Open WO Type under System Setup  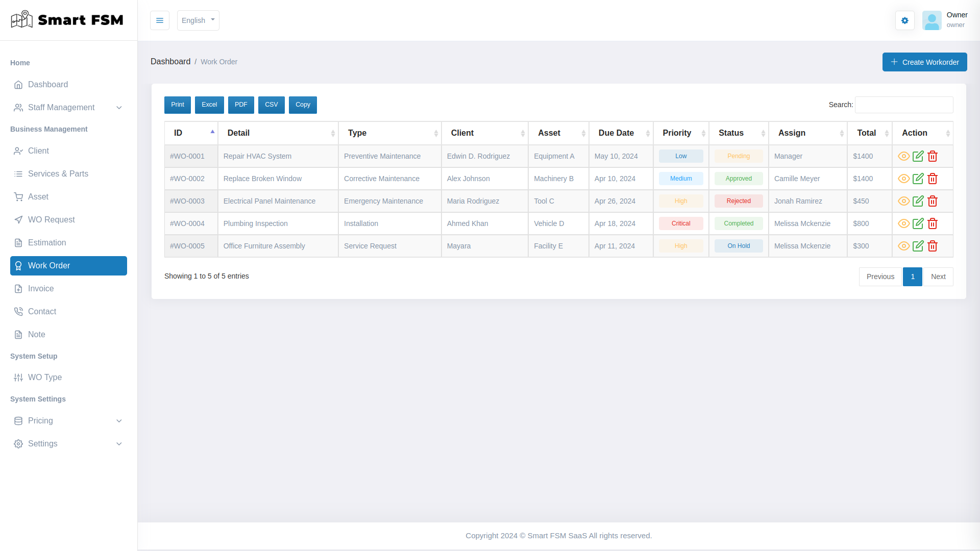pyautogui.click(x=44, y=378)
